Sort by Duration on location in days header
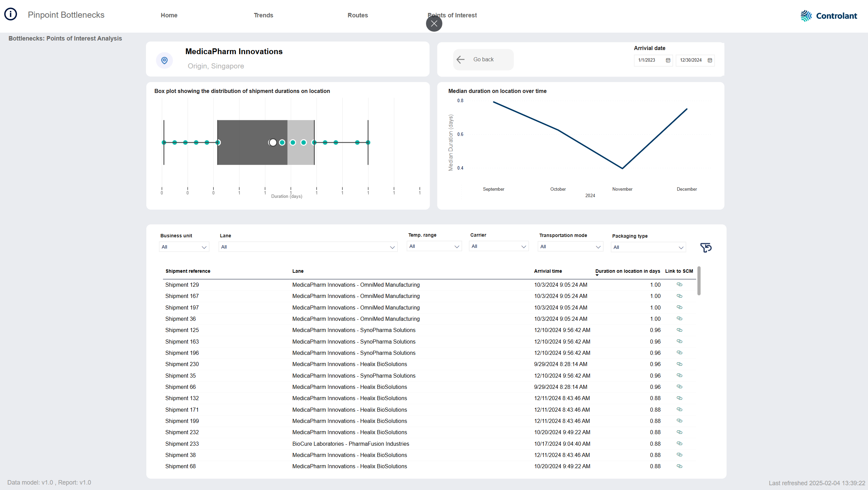 click(x=627, y=271)
